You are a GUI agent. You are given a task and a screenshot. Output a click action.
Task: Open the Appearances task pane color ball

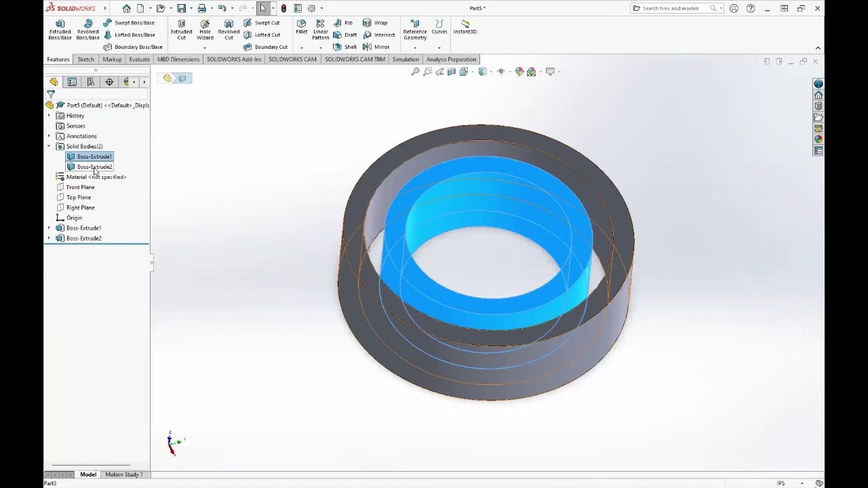[818, 140]
